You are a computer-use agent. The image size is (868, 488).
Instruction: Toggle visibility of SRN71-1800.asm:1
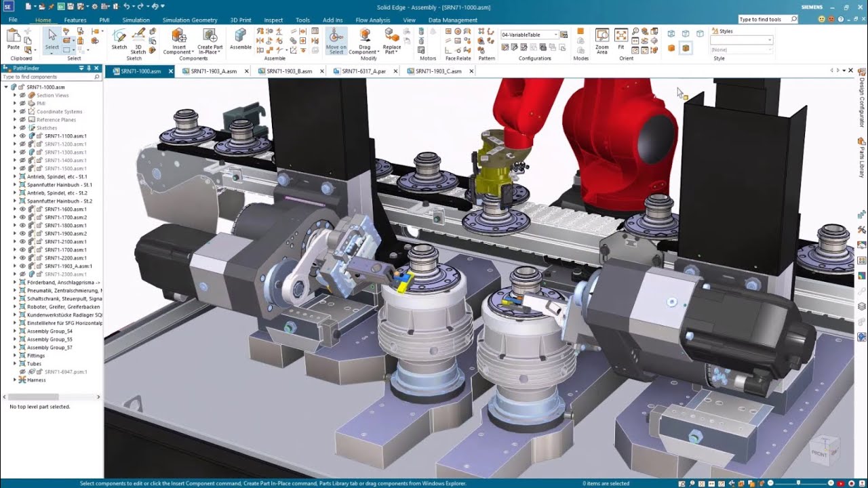coord(22,226)
